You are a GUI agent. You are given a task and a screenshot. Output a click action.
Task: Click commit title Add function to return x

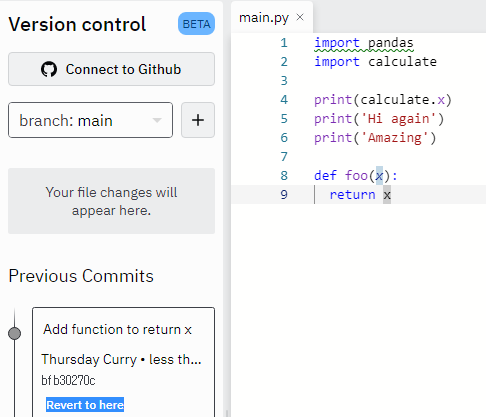[117, 329]
